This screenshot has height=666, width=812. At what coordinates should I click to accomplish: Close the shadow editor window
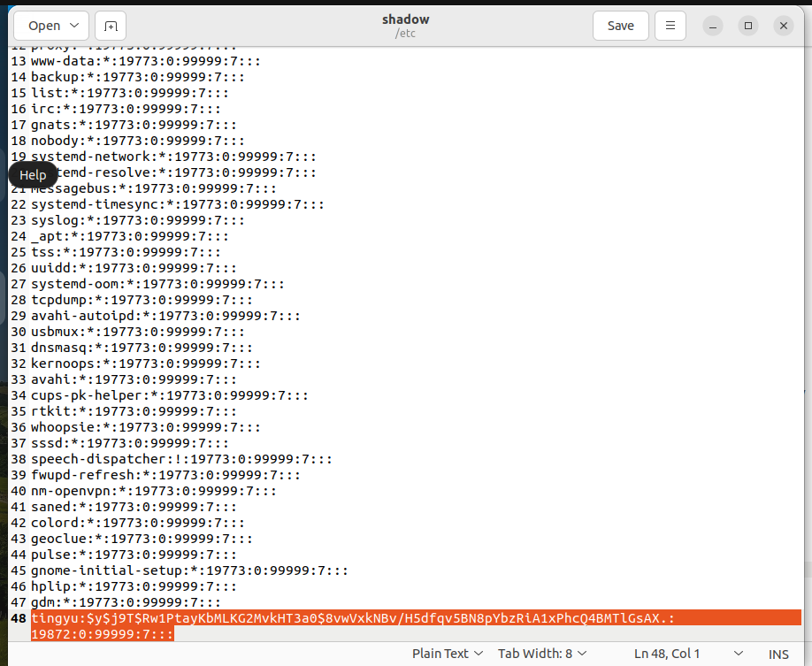(x=783, y=26)
